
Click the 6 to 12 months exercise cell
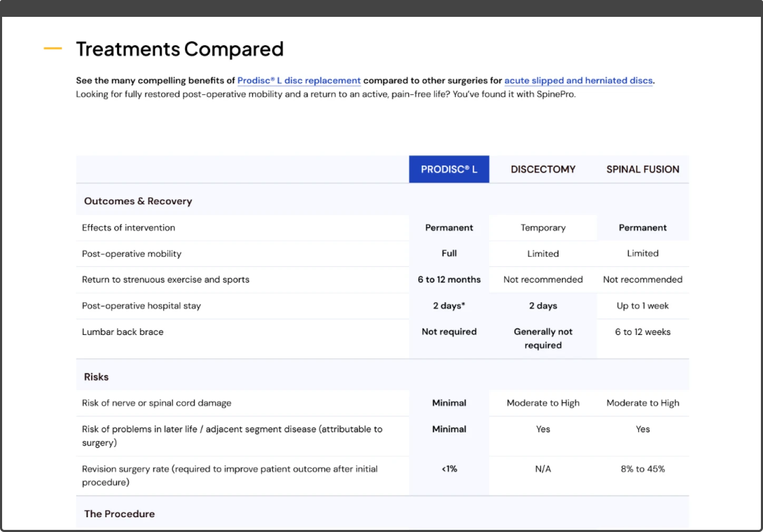tap(449, 280)
